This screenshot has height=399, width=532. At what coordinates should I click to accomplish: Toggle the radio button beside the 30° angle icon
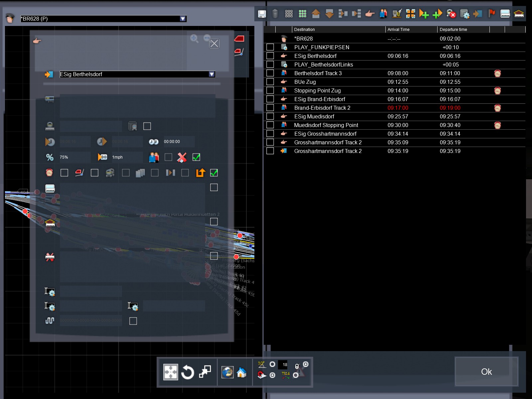pos(272,364)
